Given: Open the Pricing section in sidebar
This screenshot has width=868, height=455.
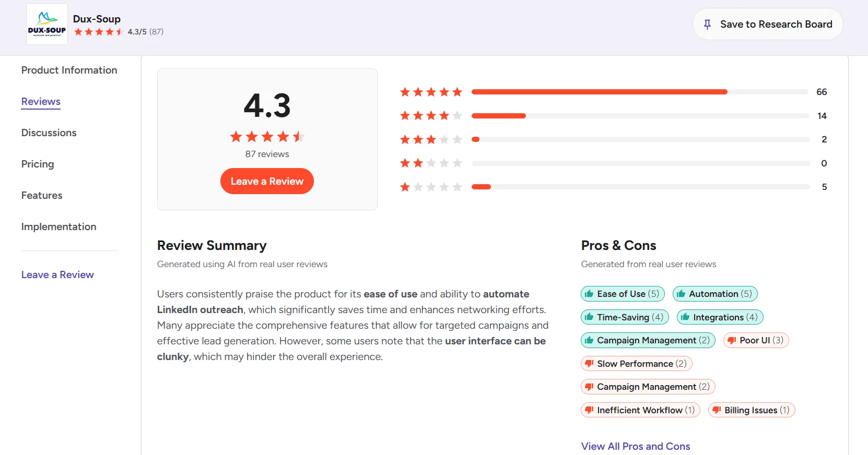Looking at the screenshot, I should pos(38,164).
